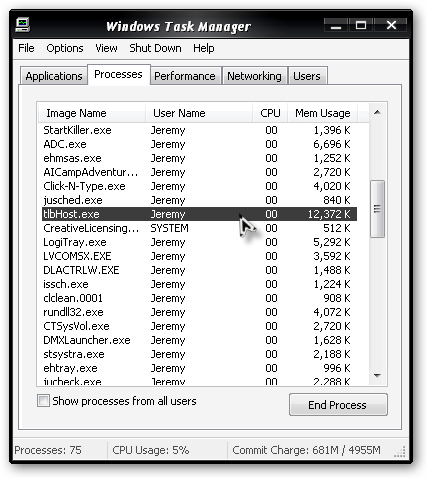Click the Task Manager title bar icon

pyautogui.click(x=22, y=25)
